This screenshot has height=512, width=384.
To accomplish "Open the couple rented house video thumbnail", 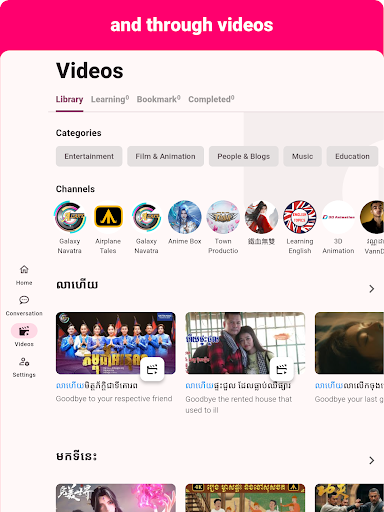I will click(245, 343).
